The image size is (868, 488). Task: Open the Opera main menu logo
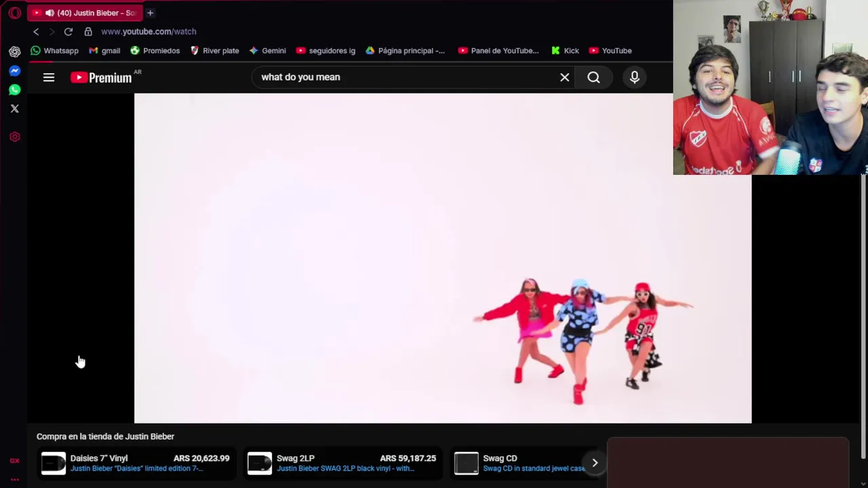coord(14,13)
